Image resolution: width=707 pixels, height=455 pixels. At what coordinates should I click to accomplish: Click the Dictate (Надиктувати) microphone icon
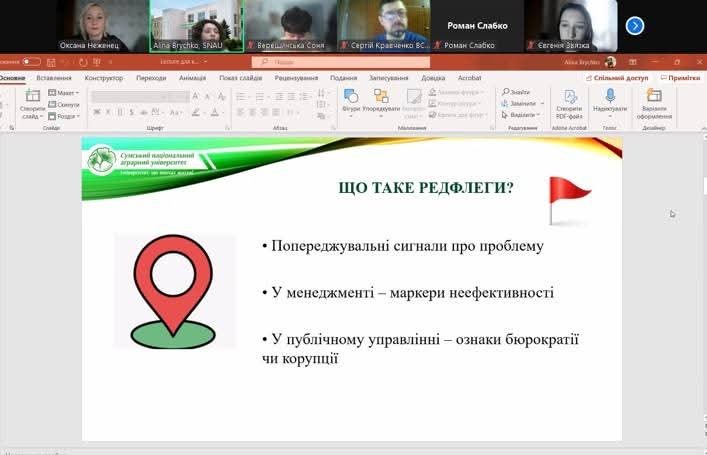tap(610, 96)
